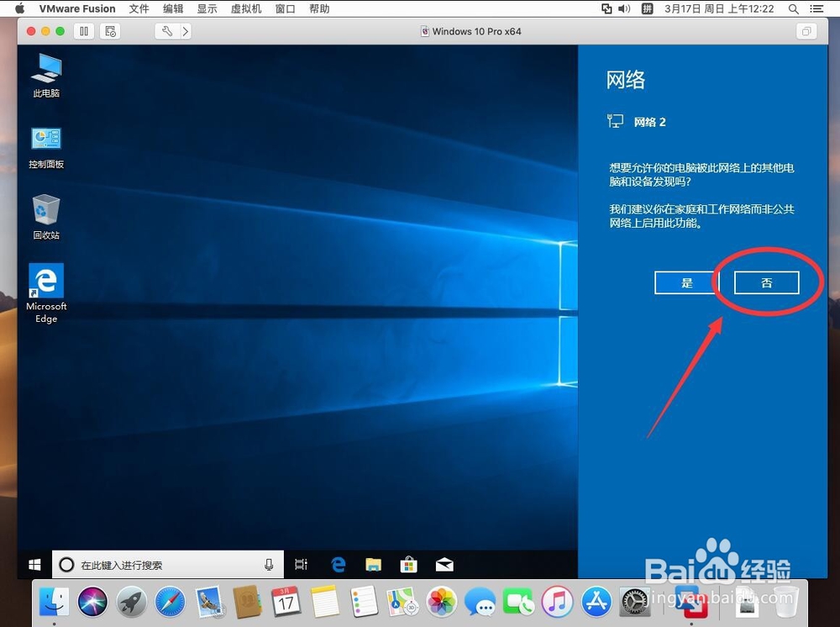840x627 pixels.
Task: Open System Preferences from the Dock
Action: 635,601
